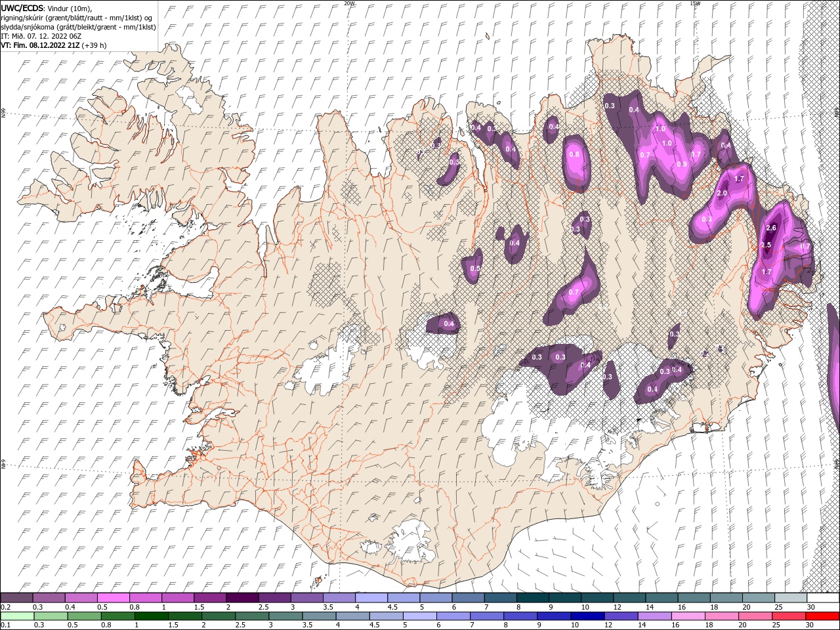840x630 pixels.
Task: Click the "2.5" precipitation value on the map
Action: [x=766, y=245]
